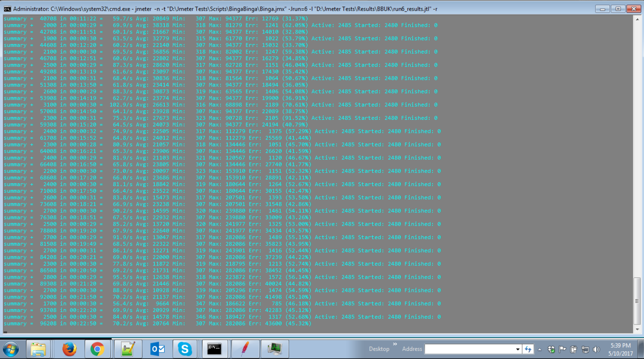
Task: Close the cmd.exe window
Action: coord(634,9)
